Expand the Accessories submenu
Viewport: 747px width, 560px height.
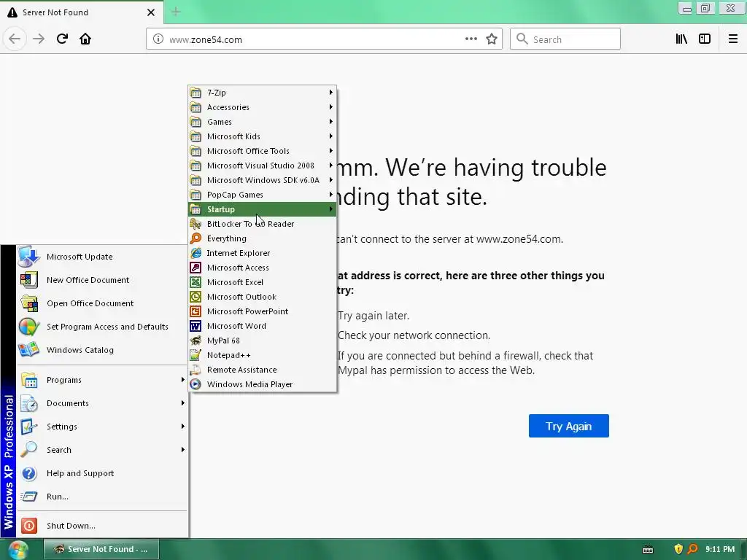coord(263,107)
